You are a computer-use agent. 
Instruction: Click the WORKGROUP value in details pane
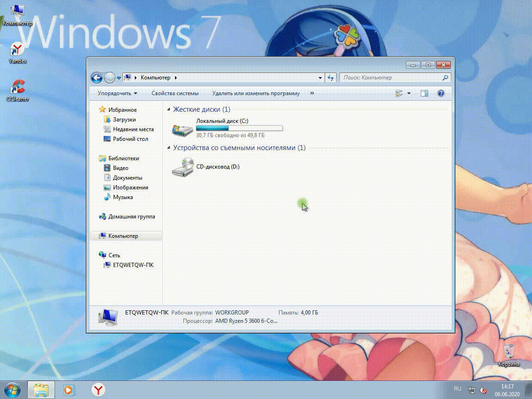click(x=232, y=313)
